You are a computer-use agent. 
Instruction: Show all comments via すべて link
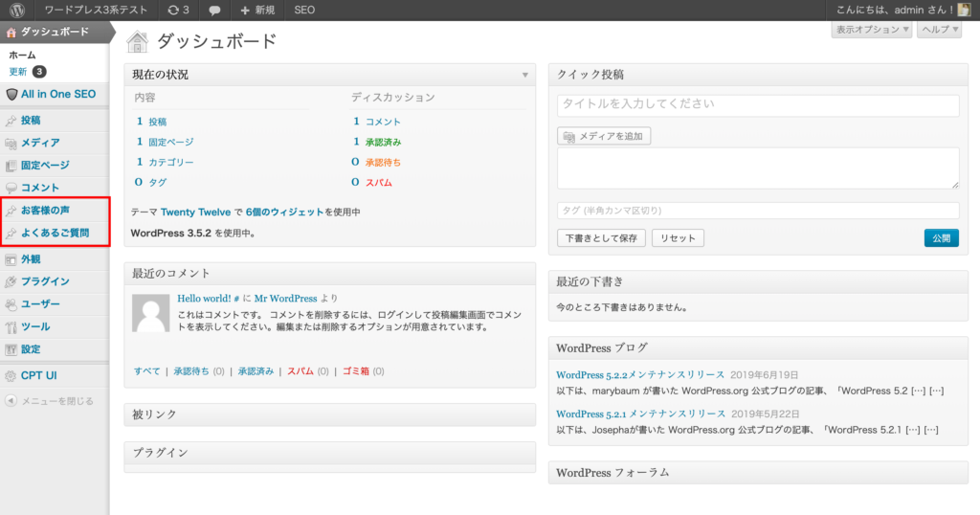146,371
